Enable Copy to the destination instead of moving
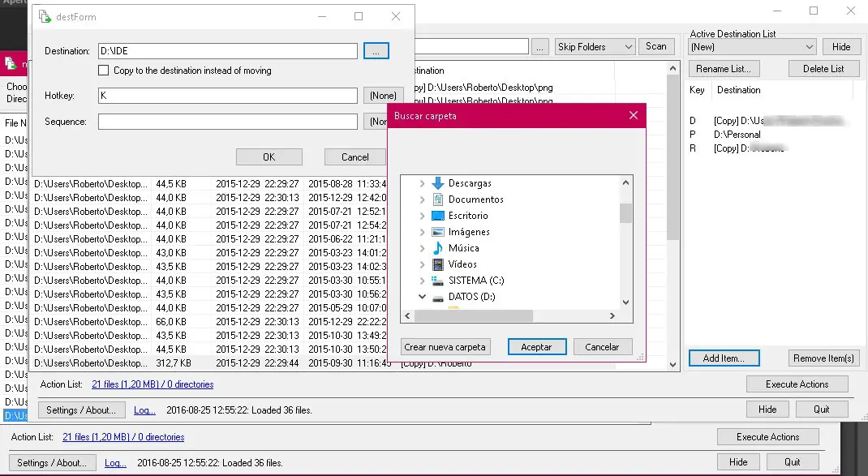 (x=104, y=71)
